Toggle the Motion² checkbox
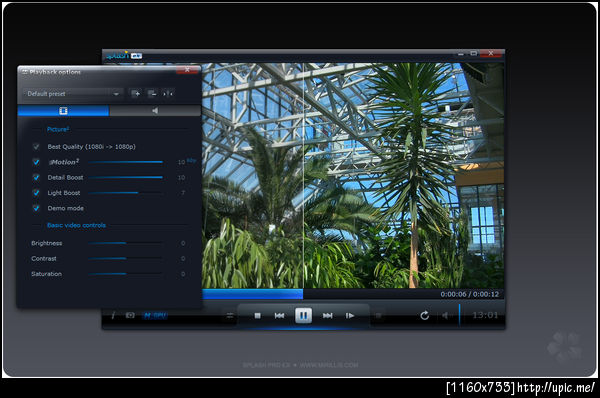 pos(36,162)
